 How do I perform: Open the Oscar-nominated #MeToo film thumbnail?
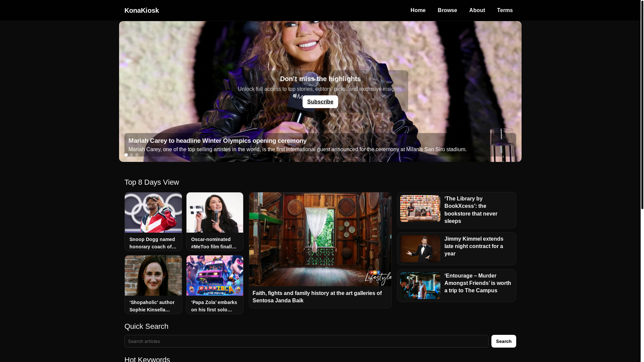click(215, 213)
